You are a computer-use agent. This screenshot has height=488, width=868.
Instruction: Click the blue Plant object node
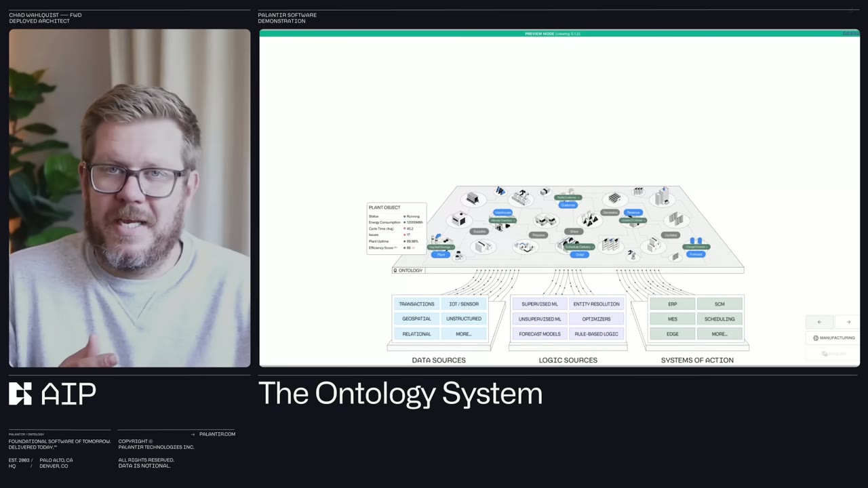pyautogui.click(x=441, y=254)
